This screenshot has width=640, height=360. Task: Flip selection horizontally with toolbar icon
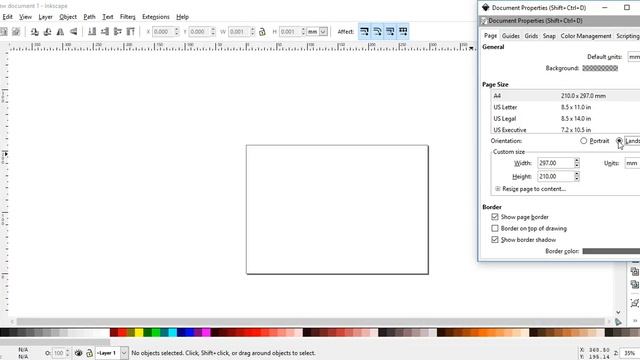(x=60, y=31)
